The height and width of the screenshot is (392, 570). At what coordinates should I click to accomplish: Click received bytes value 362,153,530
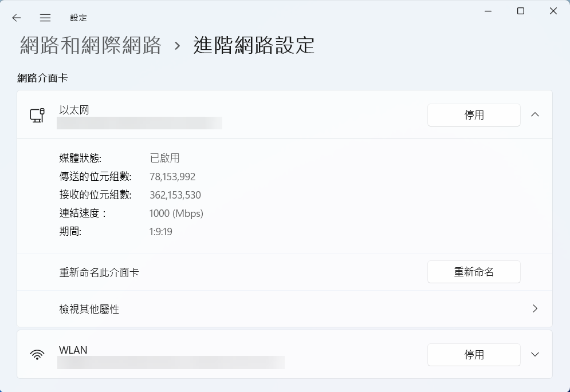175,195
